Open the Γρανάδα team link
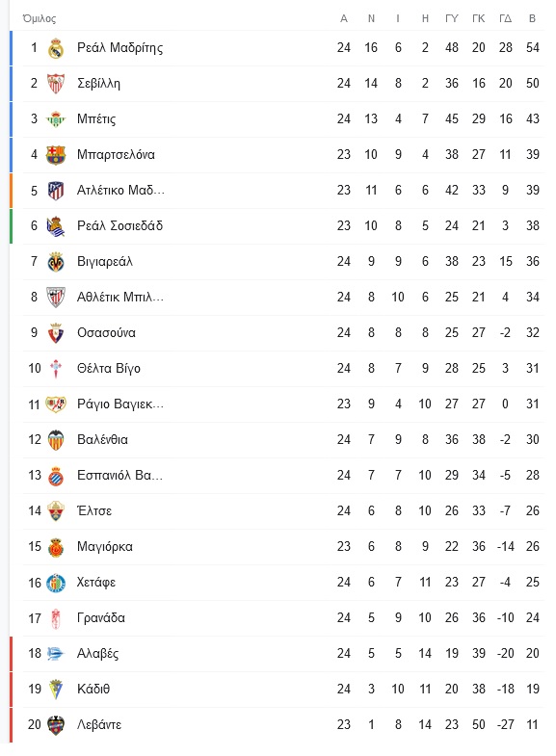 pos(101,618)
